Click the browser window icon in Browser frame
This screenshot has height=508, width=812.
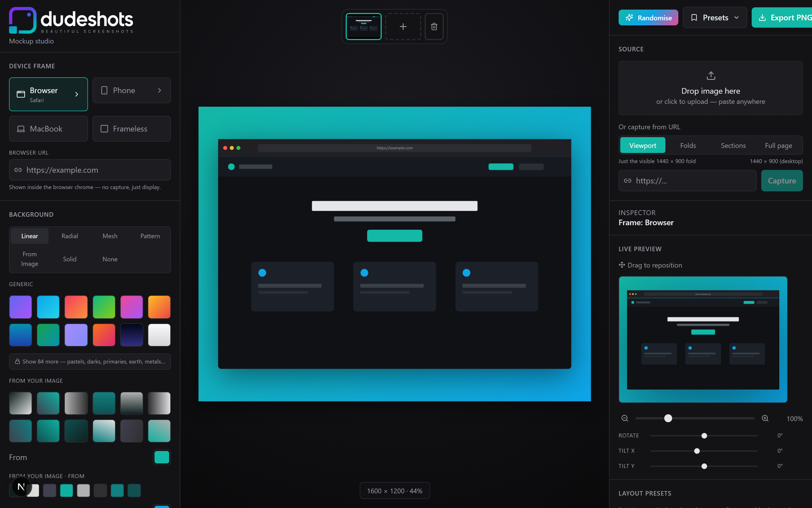pos(21,95)
